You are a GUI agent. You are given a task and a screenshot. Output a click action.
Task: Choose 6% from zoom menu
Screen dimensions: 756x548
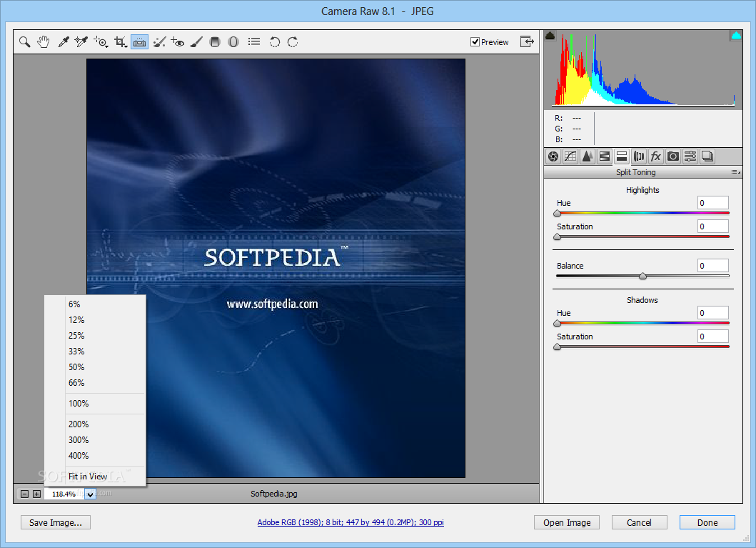pyautogui.click(x=95, y=304)
